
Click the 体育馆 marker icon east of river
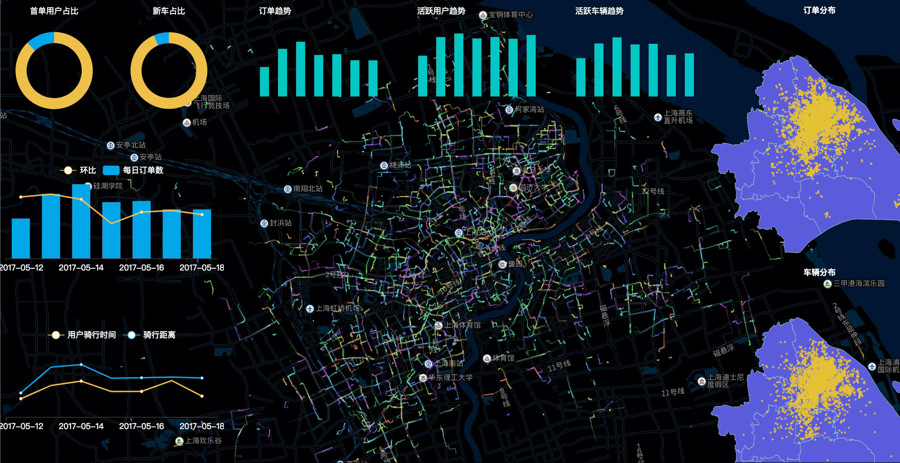[x=487, y=358]
